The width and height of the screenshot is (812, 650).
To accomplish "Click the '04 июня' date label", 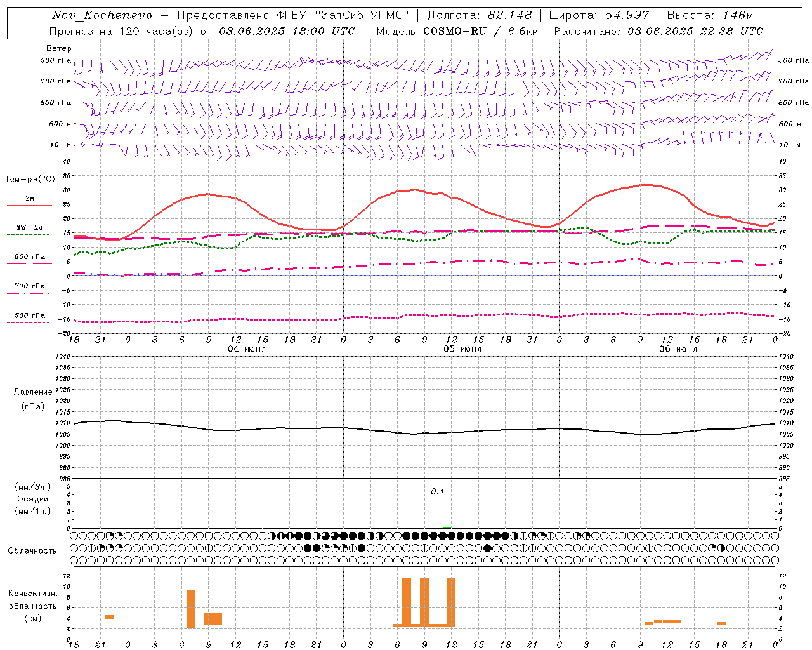I will tap(246, 349).
